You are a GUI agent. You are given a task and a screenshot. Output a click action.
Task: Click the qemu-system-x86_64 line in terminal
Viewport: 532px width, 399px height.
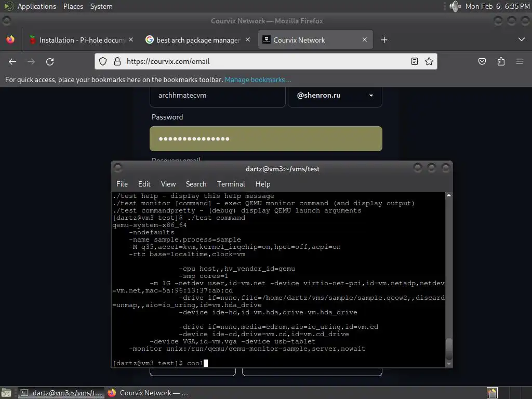pos(150,225)
